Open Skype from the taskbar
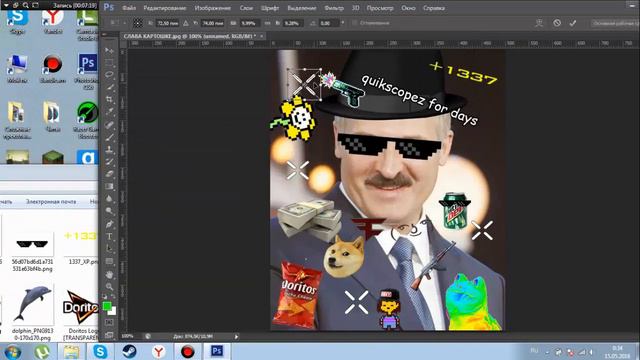 click(x=100, y=351)
